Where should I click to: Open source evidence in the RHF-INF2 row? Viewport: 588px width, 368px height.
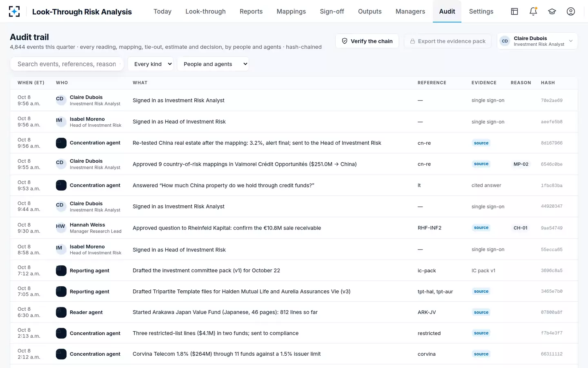[481, 228]
